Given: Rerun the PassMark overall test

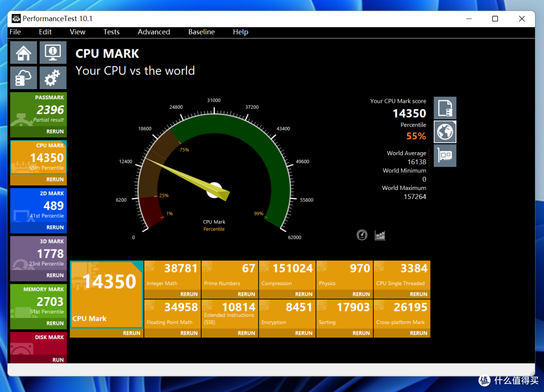Looking at the screenshot, I should pos(55,132).
